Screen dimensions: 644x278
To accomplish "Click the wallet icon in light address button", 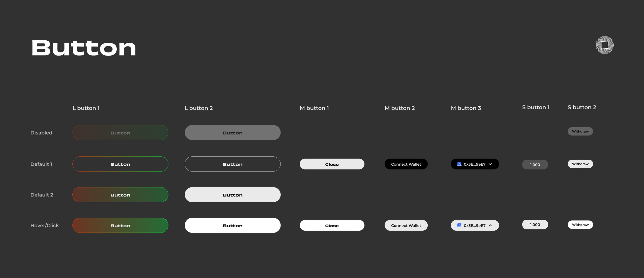I will click(x=459, y=225).
